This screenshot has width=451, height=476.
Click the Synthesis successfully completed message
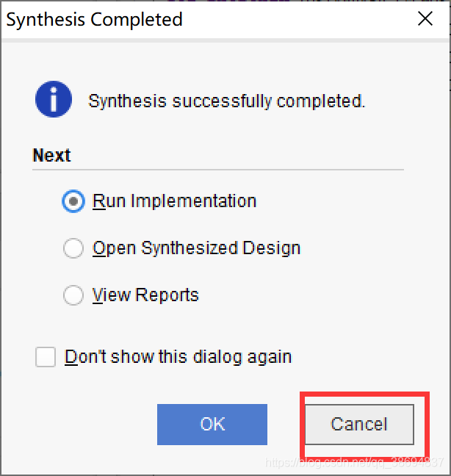[x=227, y=101]
